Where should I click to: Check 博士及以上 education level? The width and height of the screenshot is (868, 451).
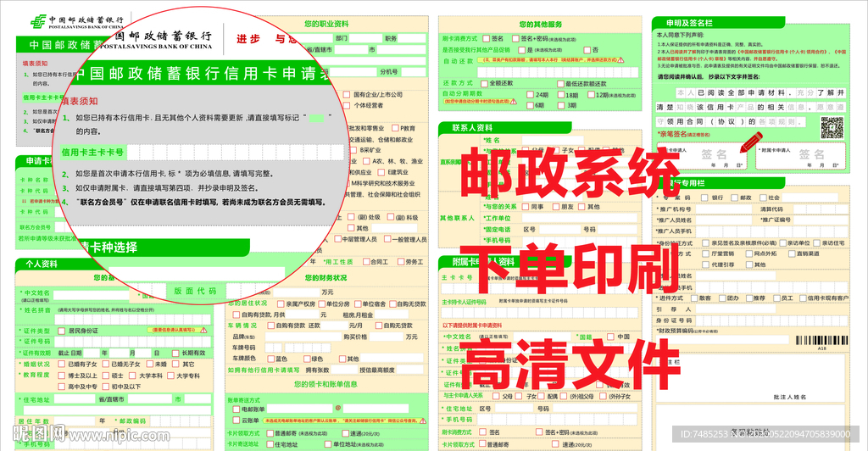(x=61, y=376)
